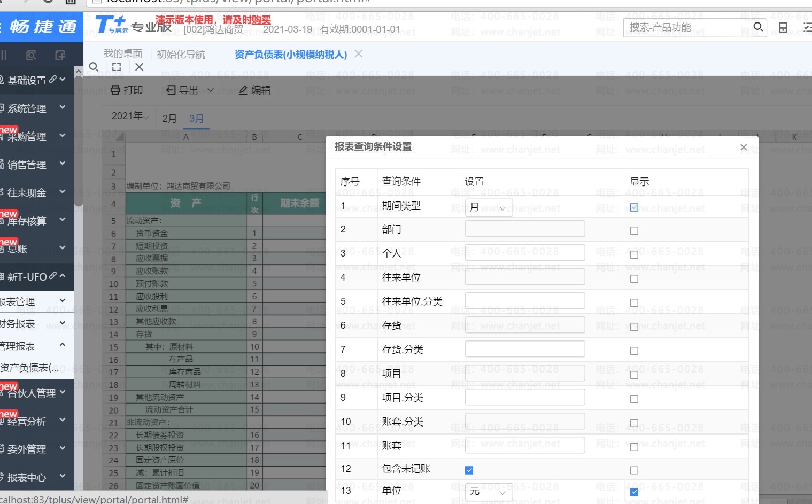Click the T+ 专业版 logo
Screen dimensions: 812x504
tap(133, 25)
